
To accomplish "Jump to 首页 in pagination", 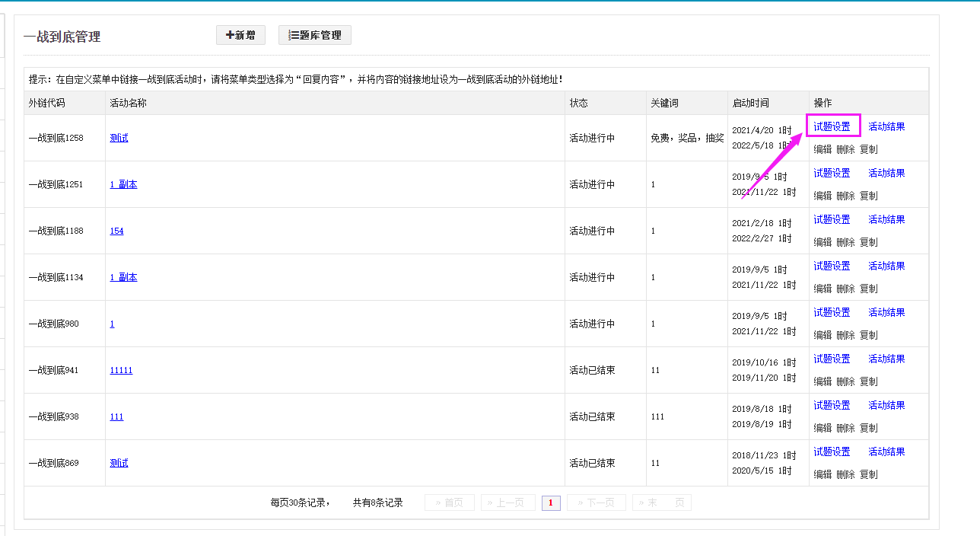I will pyautogui.click(x=449, y=502).
